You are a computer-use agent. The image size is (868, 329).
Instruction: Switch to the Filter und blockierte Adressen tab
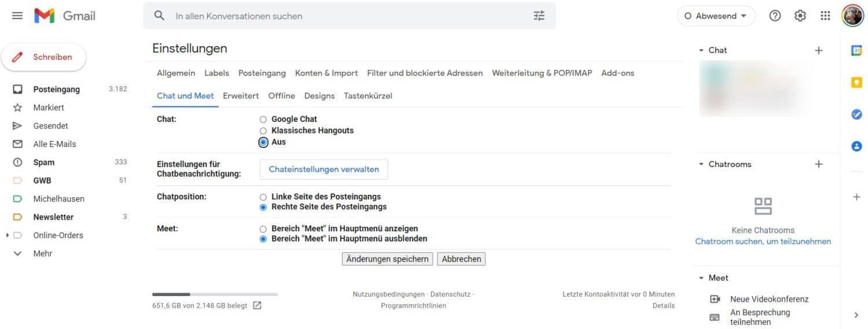point(425,73)
